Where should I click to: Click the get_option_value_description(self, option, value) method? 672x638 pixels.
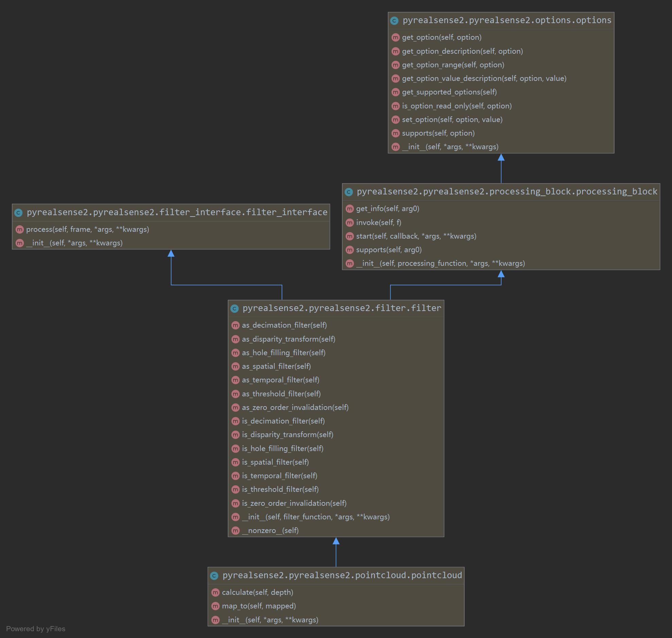coord(484,79)
